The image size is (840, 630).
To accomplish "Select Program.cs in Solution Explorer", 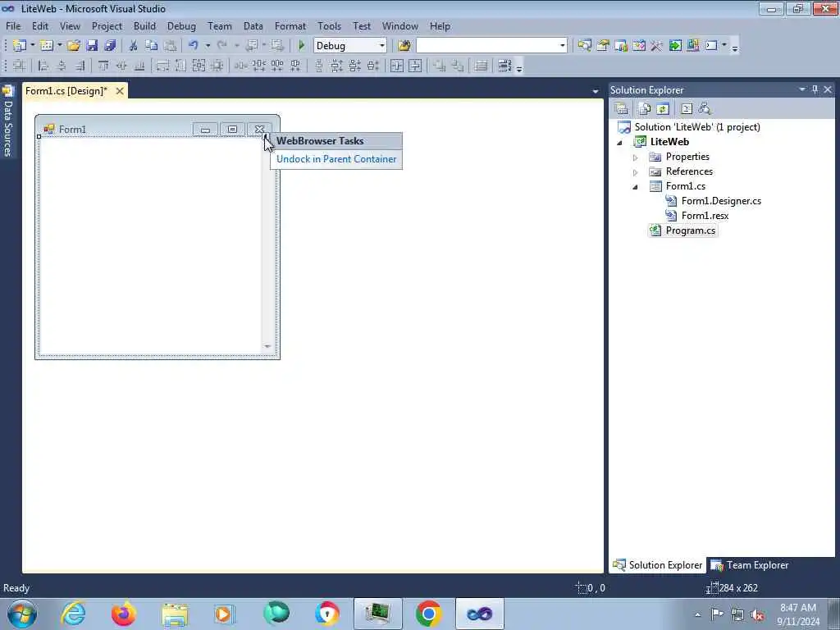I will [691, 231].
